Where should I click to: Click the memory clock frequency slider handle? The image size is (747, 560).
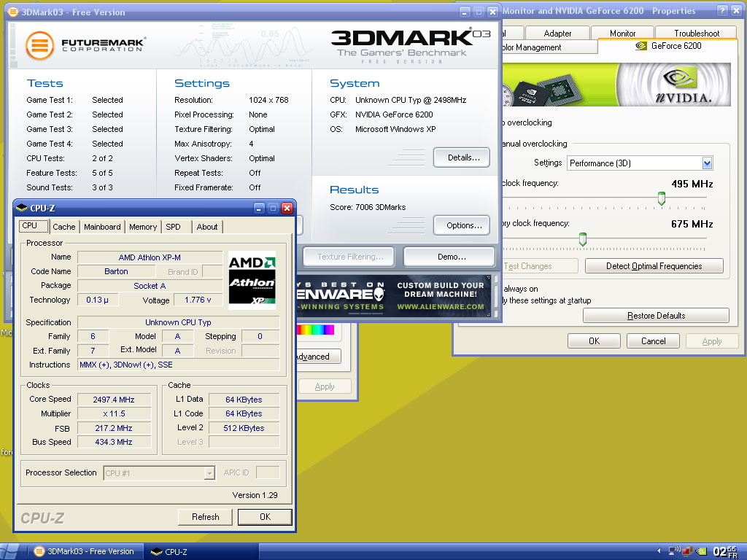[582, 239]
